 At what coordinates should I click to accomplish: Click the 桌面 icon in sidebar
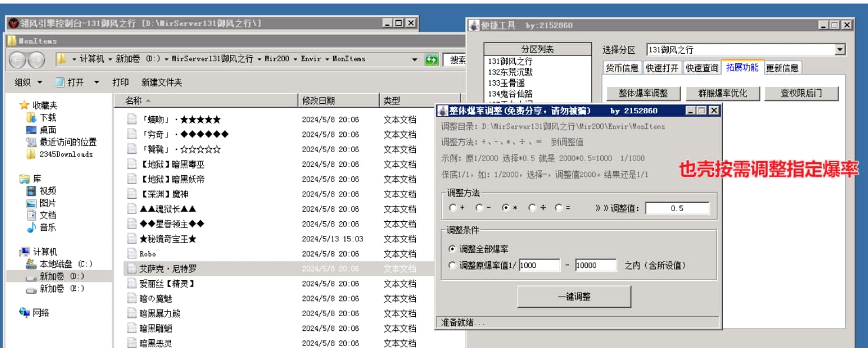coord(31,130)
